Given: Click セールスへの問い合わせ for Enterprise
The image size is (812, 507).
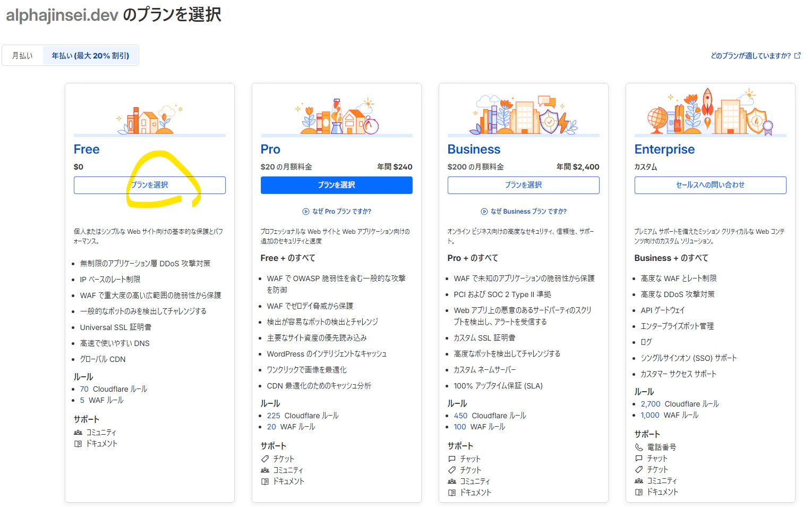Looking at the screenshot, I should 711,185.
